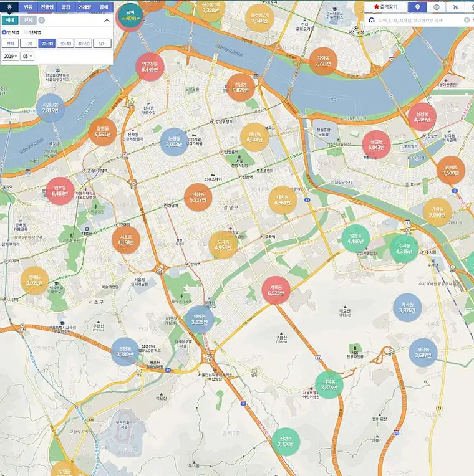This screenshot has width=474, height=476.
Task: Collapse the filter panel with chevron
Action: pyautogui.click(x=107, y=21)
